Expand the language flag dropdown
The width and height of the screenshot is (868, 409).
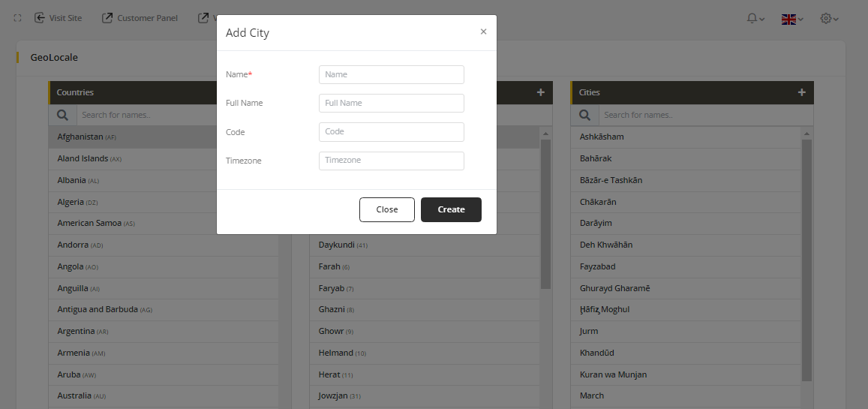[x=792, y=19]
